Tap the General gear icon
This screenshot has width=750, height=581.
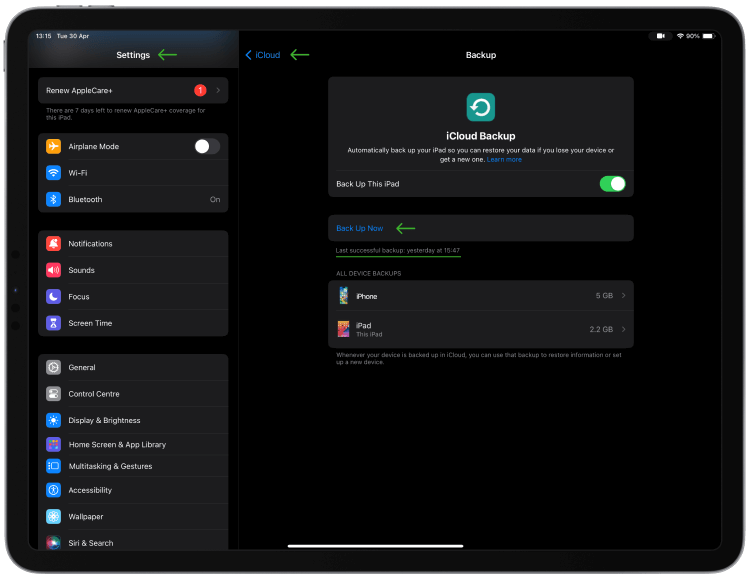pos(53,367)
